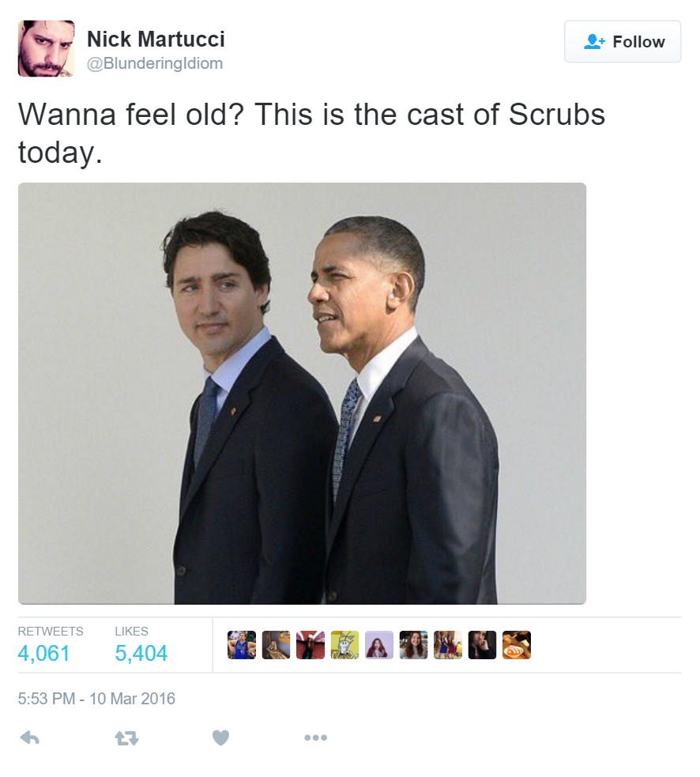Open the attached photo of two men
Screen dimensions: 700x777
pos(302,394)
